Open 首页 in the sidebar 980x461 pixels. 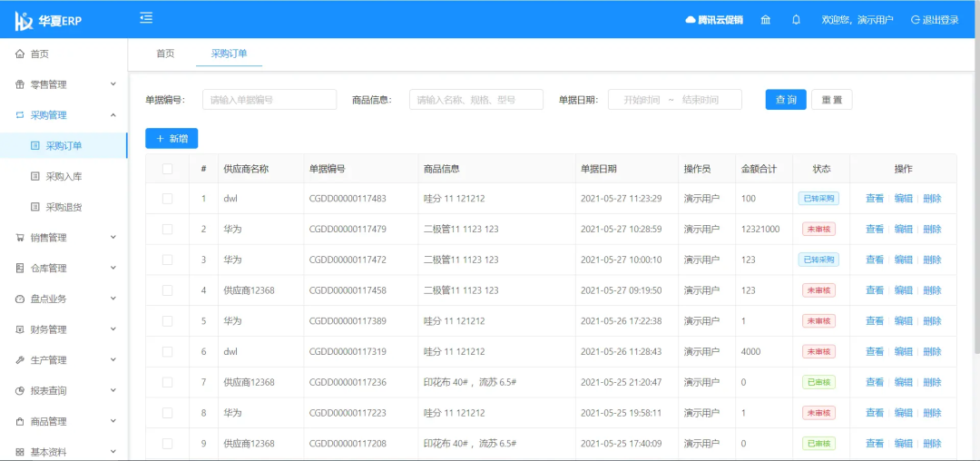click(64, 54)
